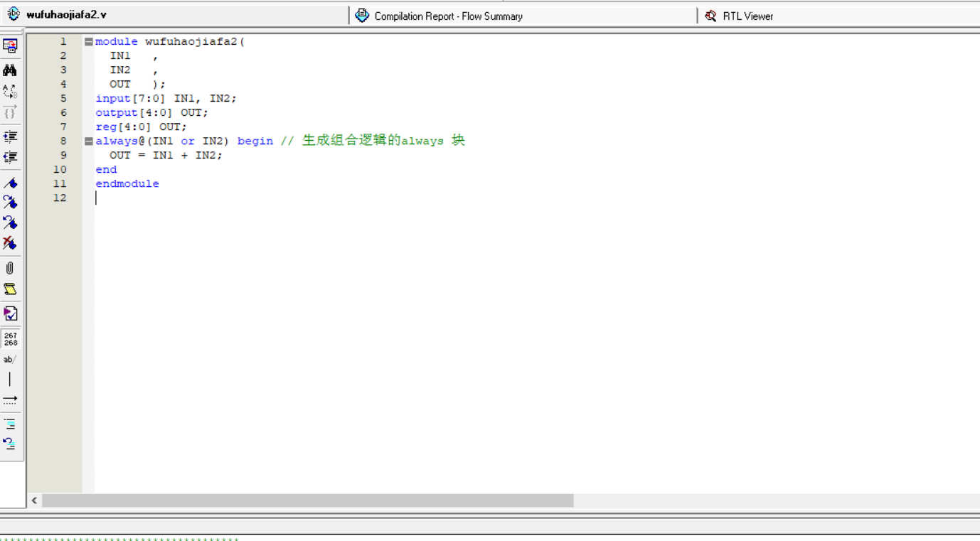
Task: Click the horizontal scrollbar left arrow
Action: pyautogui.click(x=34, y=500)
